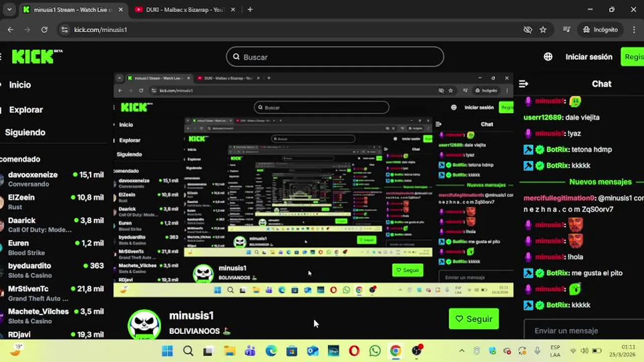
Task: Open recommended channel Euren
Action: coord(52,247)
